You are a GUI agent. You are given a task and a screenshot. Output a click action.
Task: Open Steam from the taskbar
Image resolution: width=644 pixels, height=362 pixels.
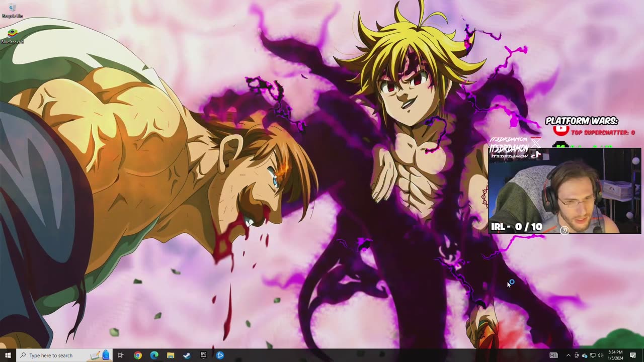click(187, 355)
